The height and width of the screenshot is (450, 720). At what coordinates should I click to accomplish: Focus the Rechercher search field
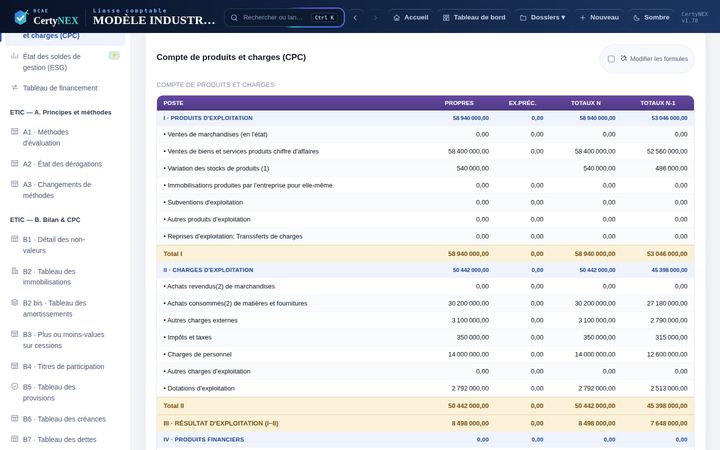tap(273, 17)
